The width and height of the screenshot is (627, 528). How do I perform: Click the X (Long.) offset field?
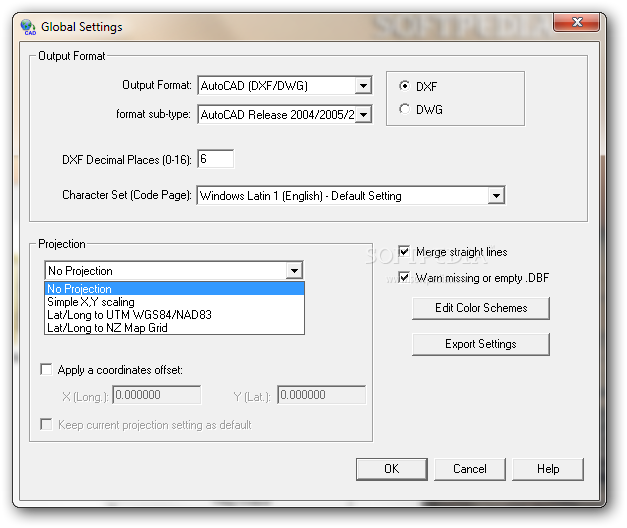pyautogui.click(x=157, y=395)
